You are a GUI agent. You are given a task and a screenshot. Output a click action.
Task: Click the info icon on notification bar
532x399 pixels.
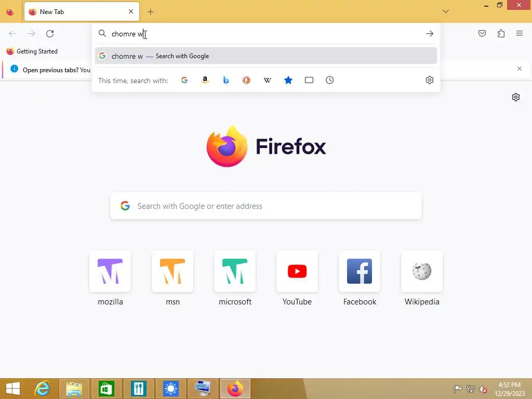14,69
